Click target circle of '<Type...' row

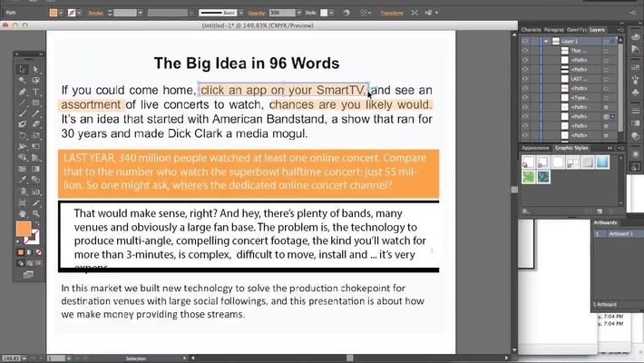coord(606,97)
